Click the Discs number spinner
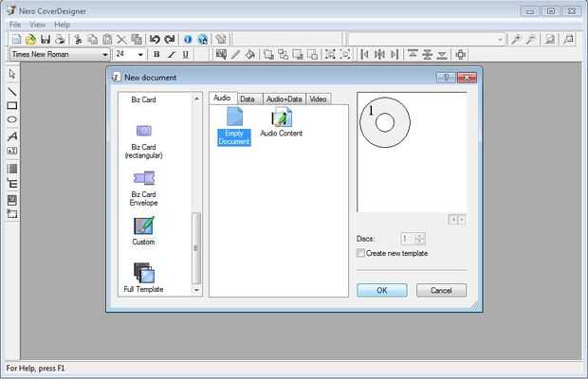Image resolution: width=588 pixels, height=379 pixels. [413, 239]
